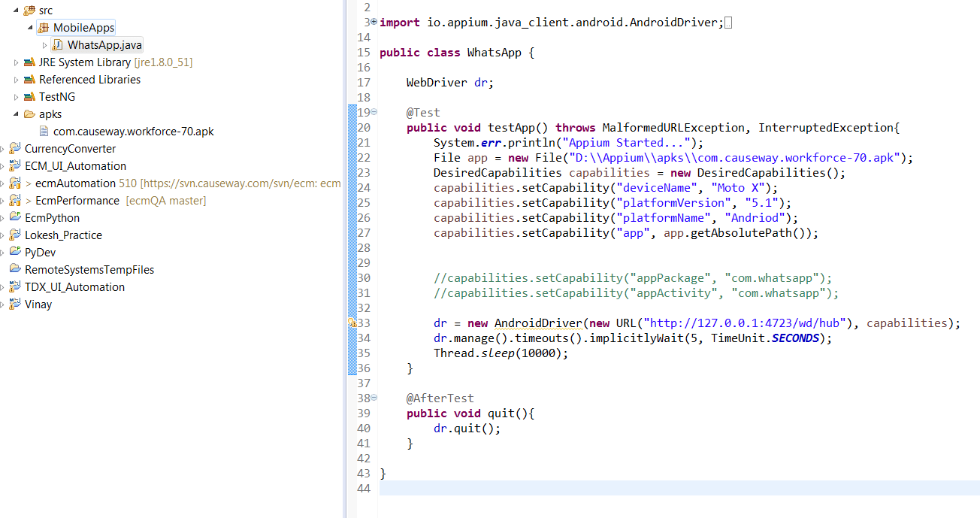Click the JRE System Library icon
Image resolution: width=980 pixels, height=518 pixels.
click(x=29, y=62)
